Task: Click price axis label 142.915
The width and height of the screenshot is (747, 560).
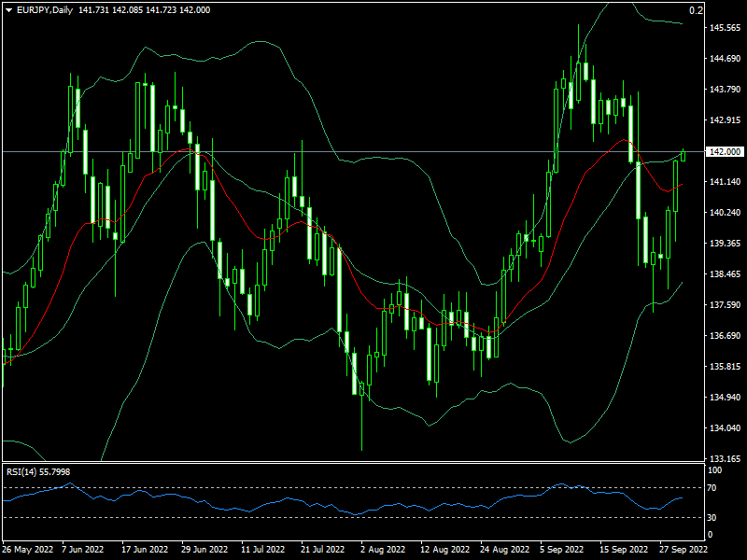Action: click(x=726, y=120)
